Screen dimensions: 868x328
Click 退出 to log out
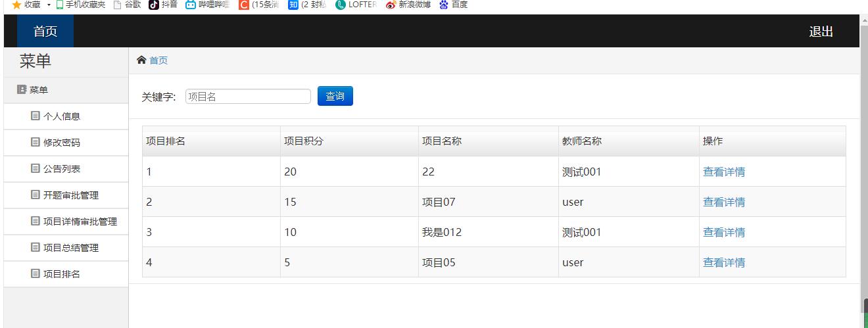point(821,32)
